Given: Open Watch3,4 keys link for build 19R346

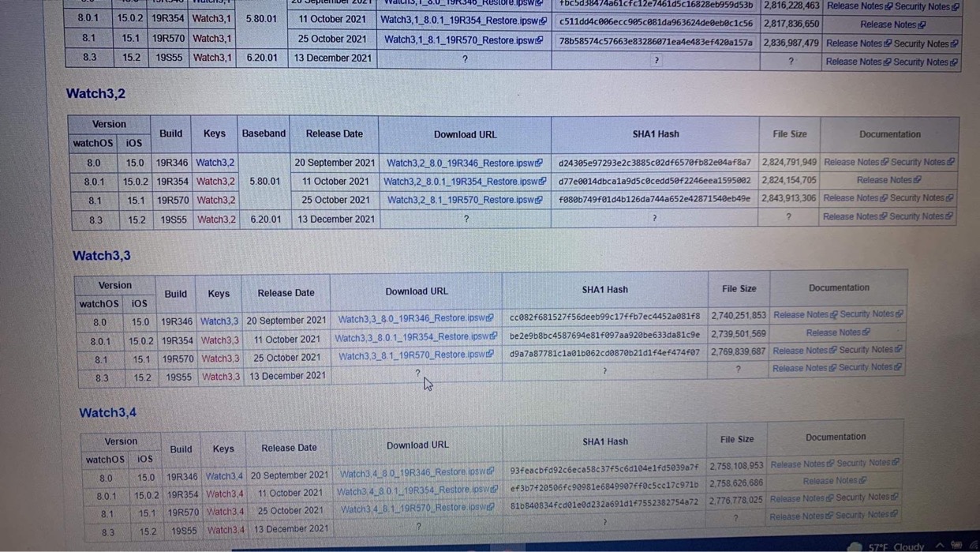Looking at the screenshot, I should pyautogui.click(x=225, y=476).
